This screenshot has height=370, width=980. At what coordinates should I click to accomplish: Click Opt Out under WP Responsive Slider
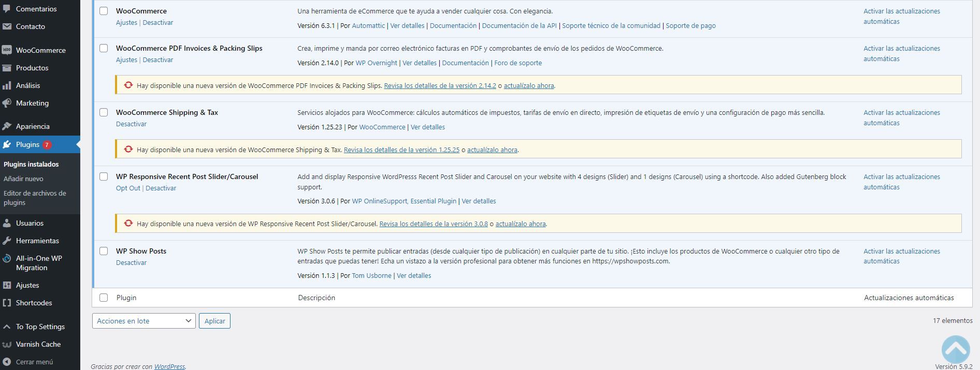(x=128, y=188)
